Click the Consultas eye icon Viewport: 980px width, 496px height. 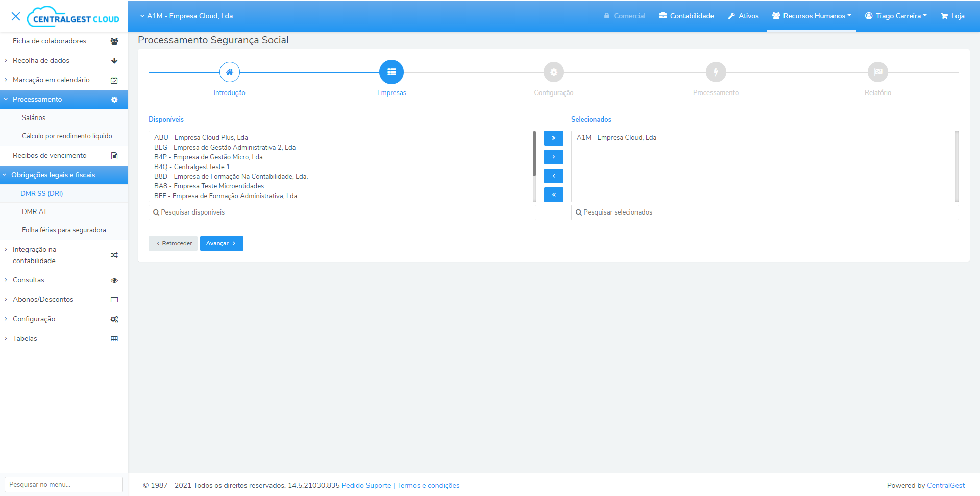[114, 280]
